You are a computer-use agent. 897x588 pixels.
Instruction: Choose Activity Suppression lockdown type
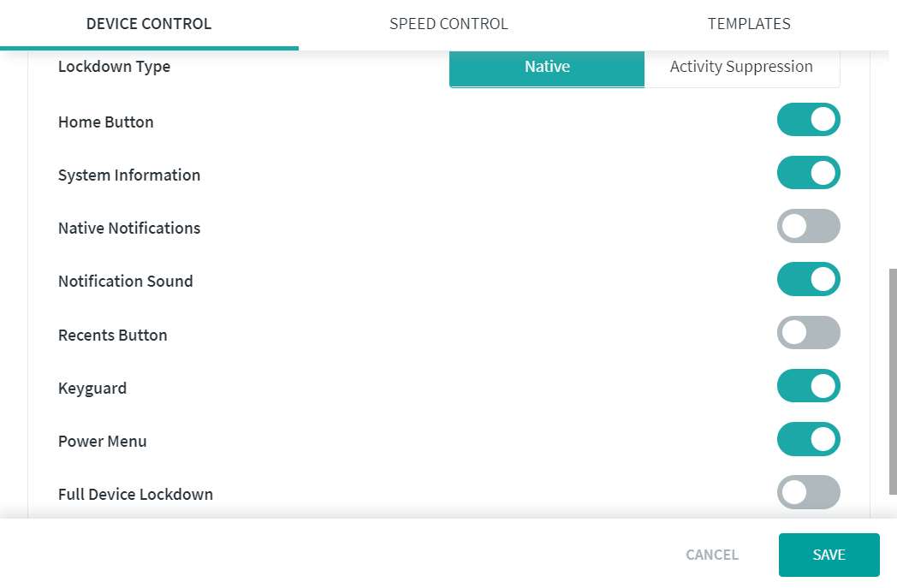(741, 67)
